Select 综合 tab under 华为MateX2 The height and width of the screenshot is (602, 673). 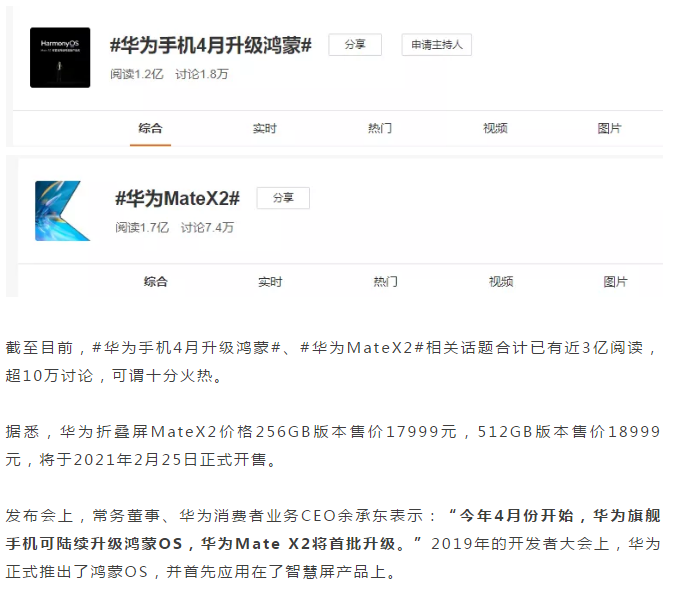[155, 282]
